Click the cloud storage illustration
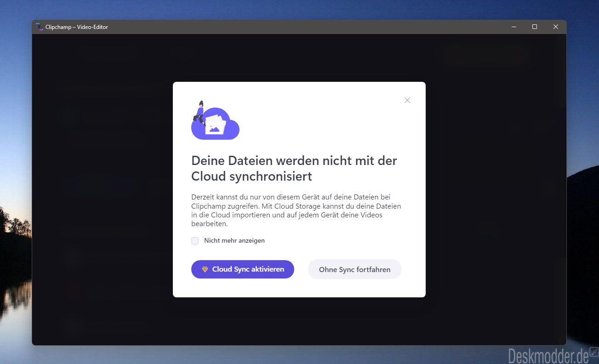Screen dimensions: 599x364 point(215,120)
